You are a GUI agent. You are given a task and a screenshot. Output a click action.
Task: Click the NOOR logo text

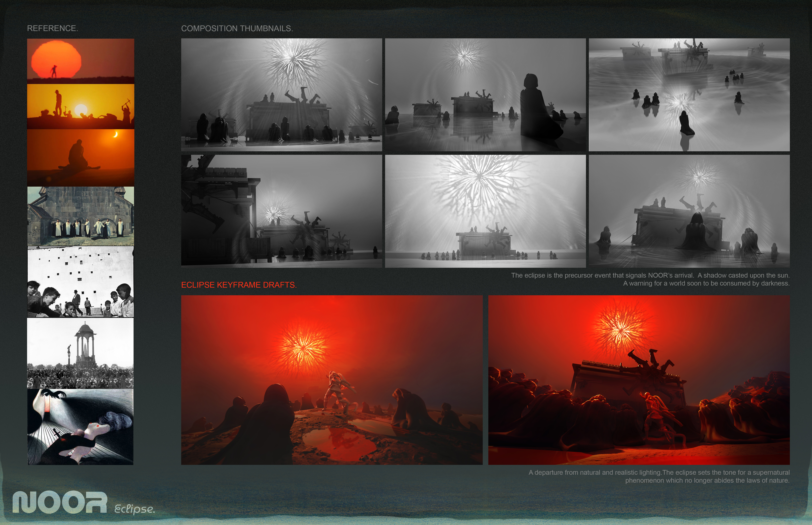pyautogui.click(x=60, y=502)
